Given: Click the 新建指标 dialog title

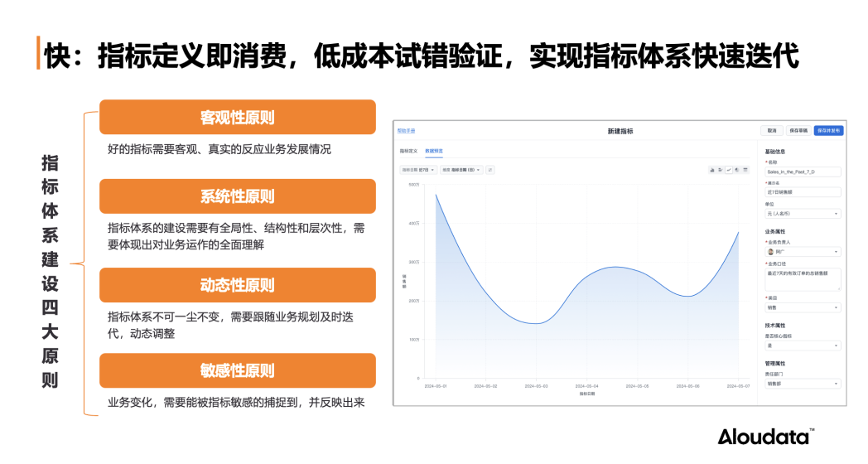Looking at the screenshot, I should (620, 131).
